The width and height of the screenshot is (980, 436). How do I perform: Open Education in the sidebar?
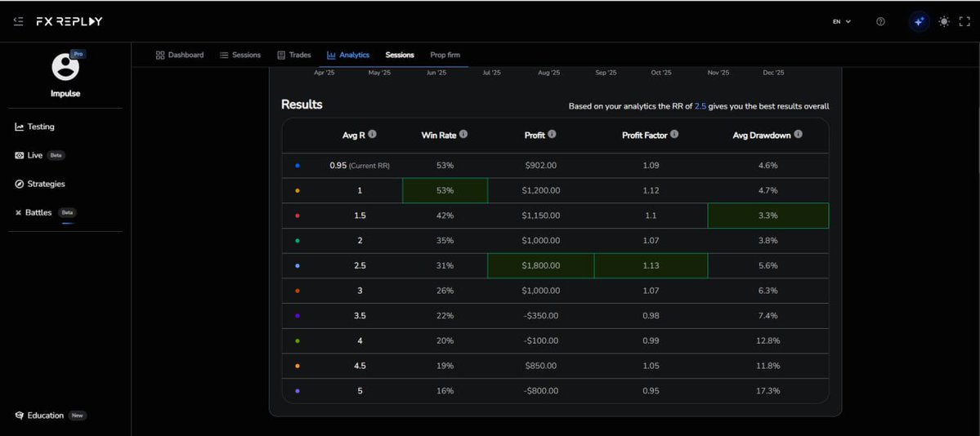[50, 416]
